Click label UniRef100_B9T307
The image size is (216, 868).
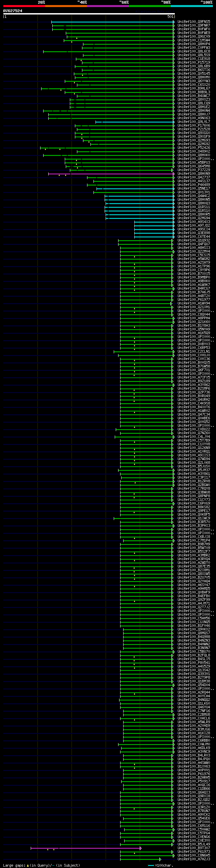pyautogui.click(x=194, y=848)
